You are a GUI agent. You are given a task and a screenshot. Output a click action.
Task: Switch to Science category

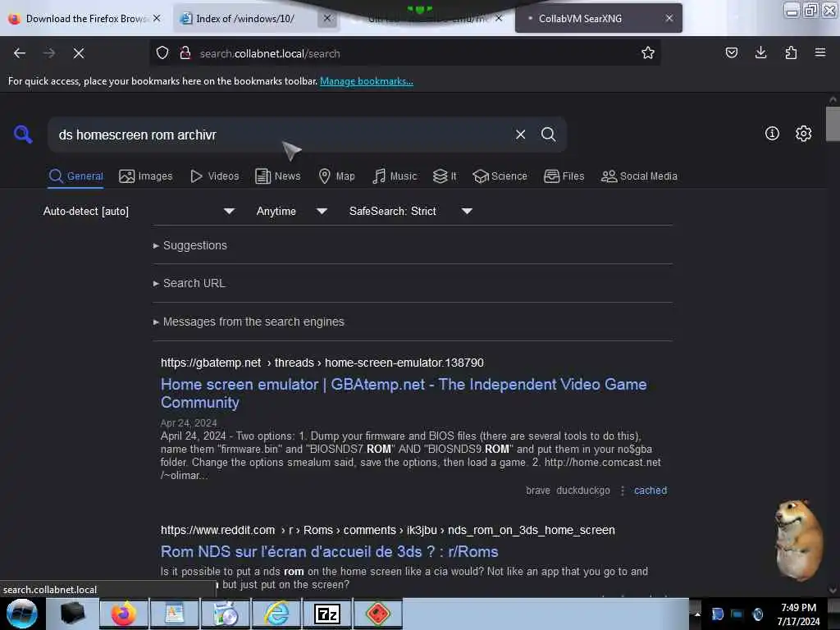500,176
